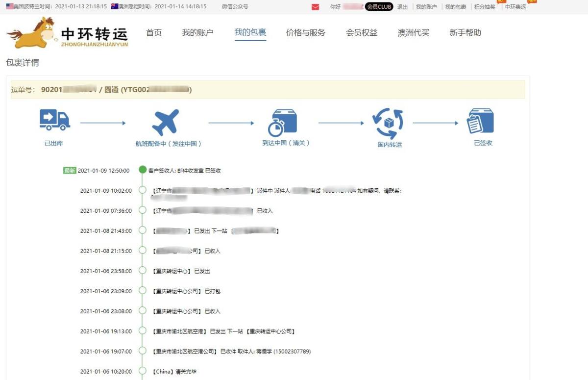The image size is (588, 380).
Task: Click the timestamp 2021-01-09 12:50:00
Action: point(103,171)
